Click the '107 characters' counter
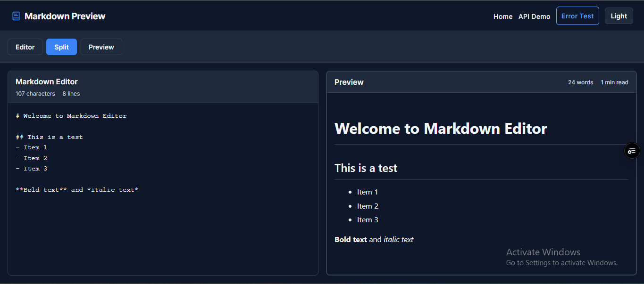644x284 pixels. tap(35, 94)
